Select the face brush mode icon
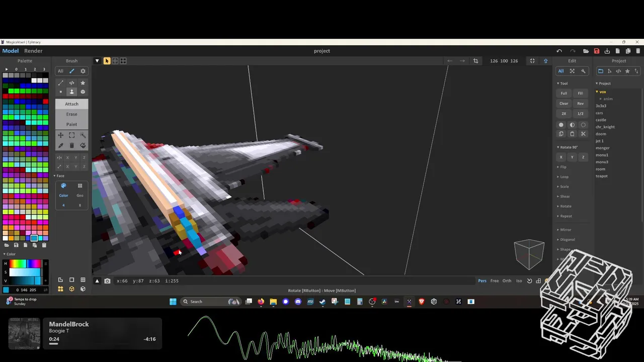The image size is (644, 362). tap(71, 92)
